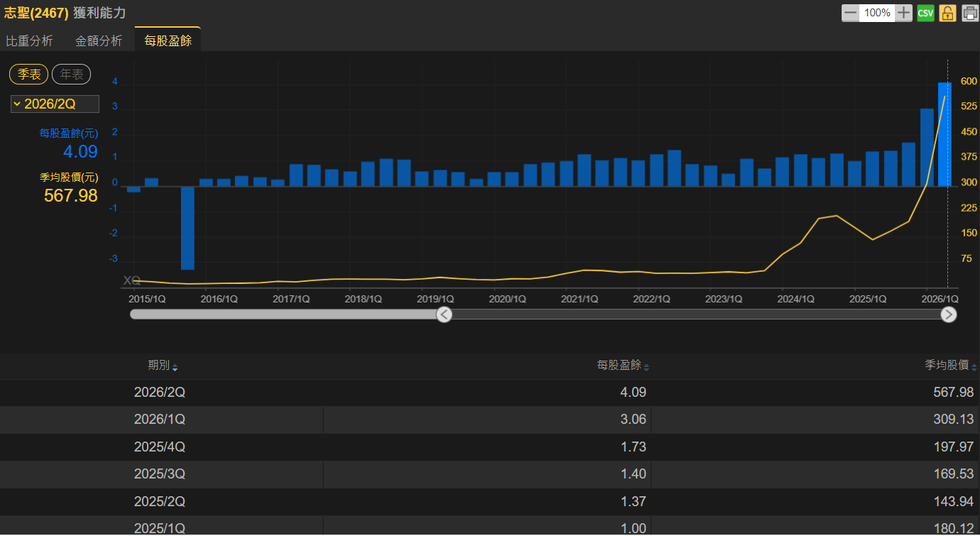Click the 100% zoom level field
Screen dimensions: 980x536
coord(877,13)
